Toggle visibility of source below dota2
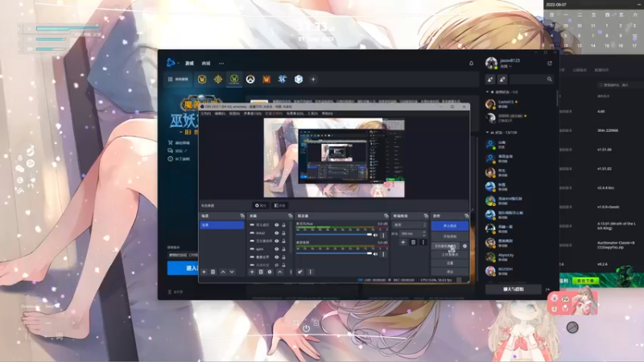Viewport: 644px width, 362px height. 276,241
